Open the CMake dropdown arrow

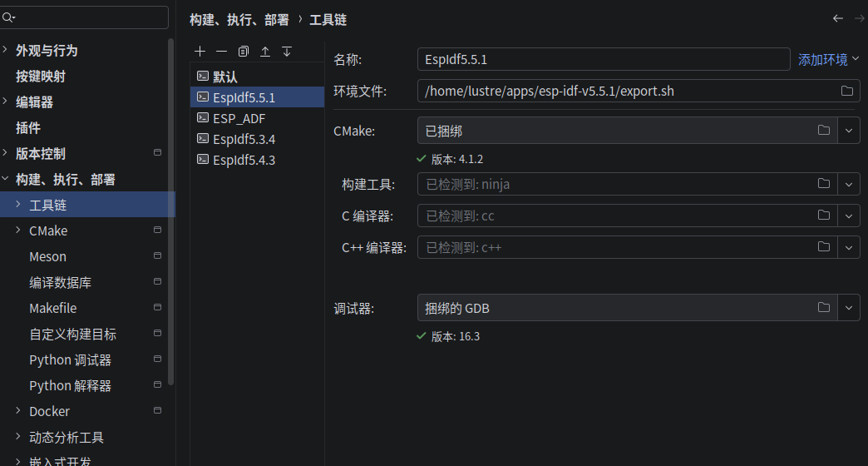(849, 131)
